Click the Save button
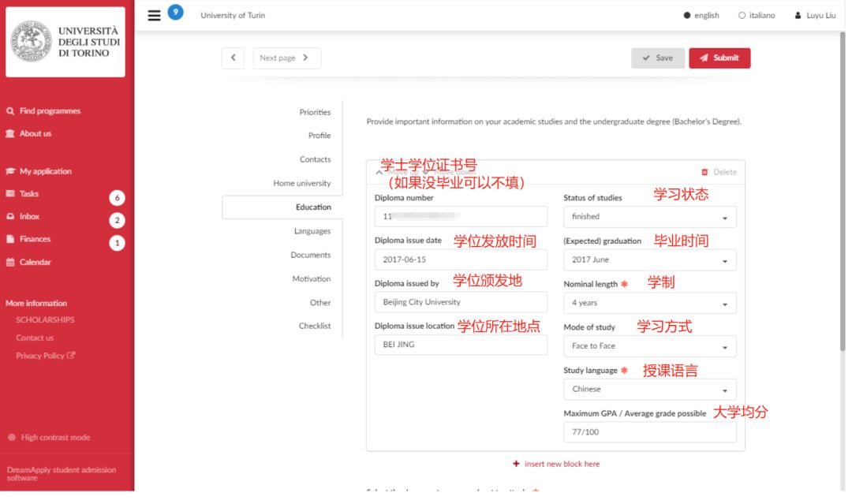 click(x=657, y=58)
